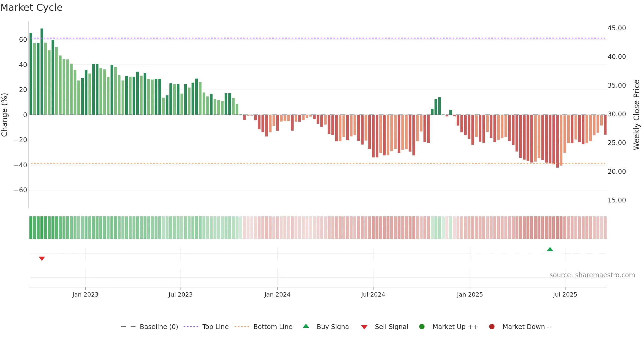This screenshot has width=644, height=362.
Task: Toggle the Top Line legend entry
Action: tap(206, 327)
